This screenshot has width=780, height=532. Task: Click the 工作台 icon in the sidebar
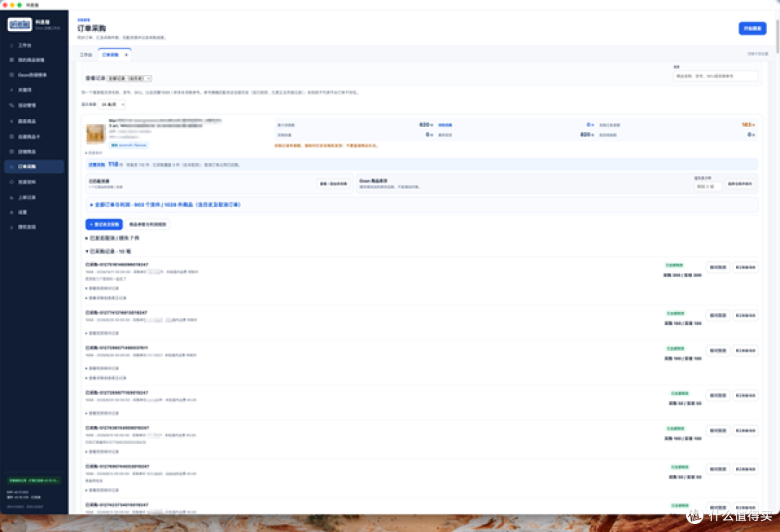[x=12, y=45]
